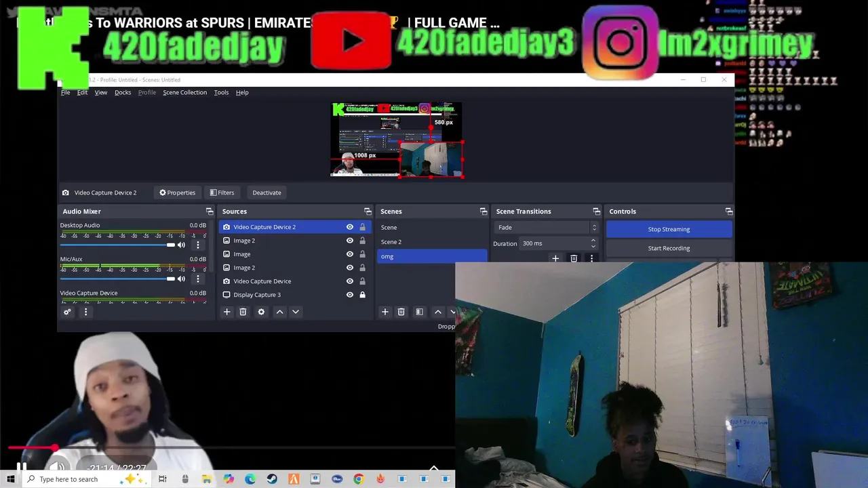The width and height of the screenshot is (868, 488).
Task: Float the Scenes dock panel
Action: (484, 211)
